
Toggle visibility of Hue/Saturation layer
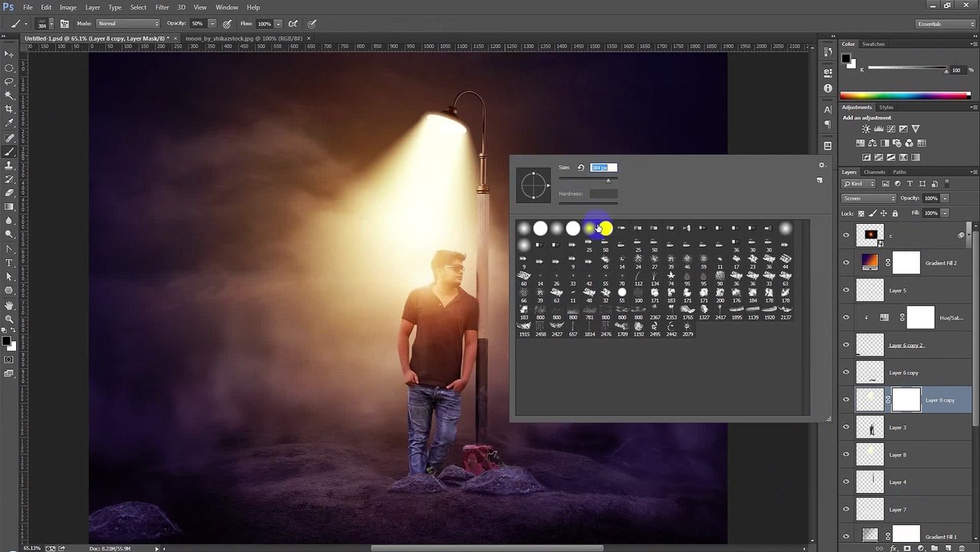846,317
